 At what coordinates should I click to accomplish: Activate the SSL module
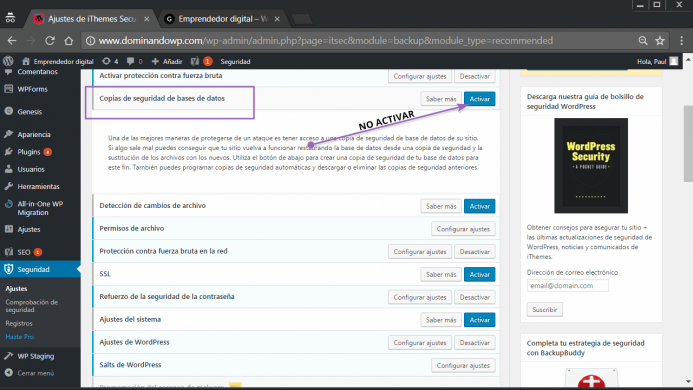(480, 274)
